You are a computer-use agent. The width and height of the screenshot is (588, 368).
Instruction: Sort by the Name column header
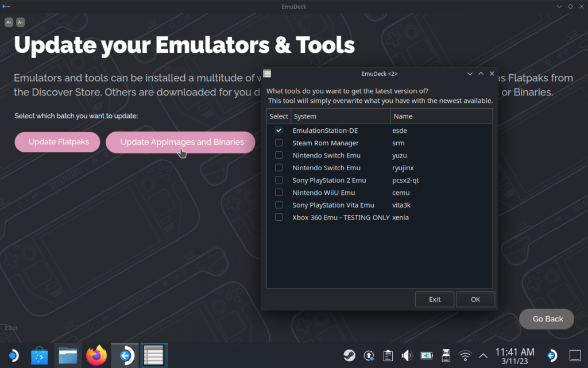[442, 116]
